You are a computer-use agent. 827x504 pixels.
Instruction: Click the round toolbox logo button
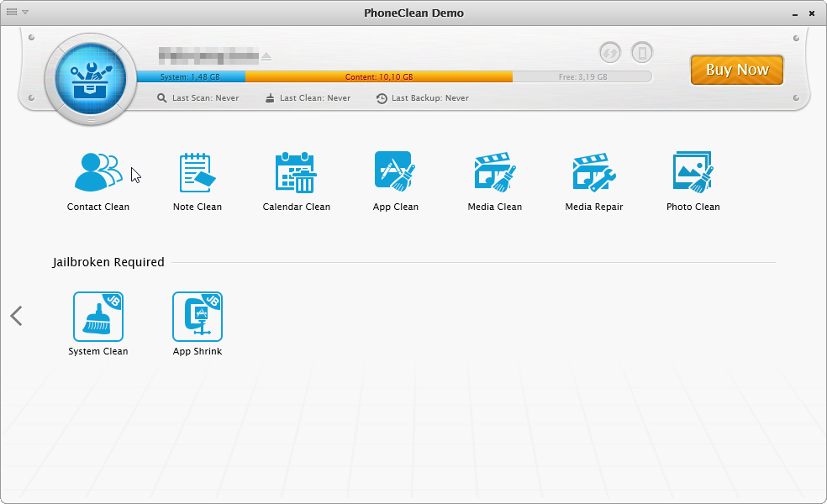[91, 79]
